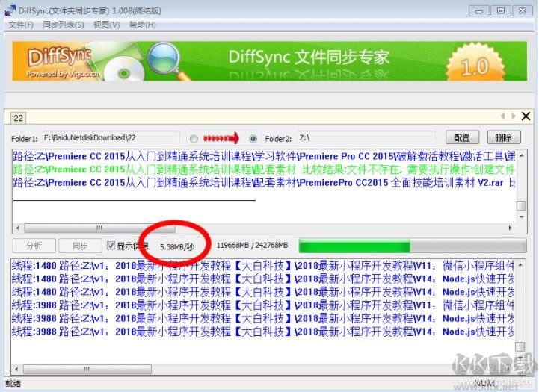539x392 pixels.
Task: Click the Folder1 path field
Action: [x=111, y=138]
